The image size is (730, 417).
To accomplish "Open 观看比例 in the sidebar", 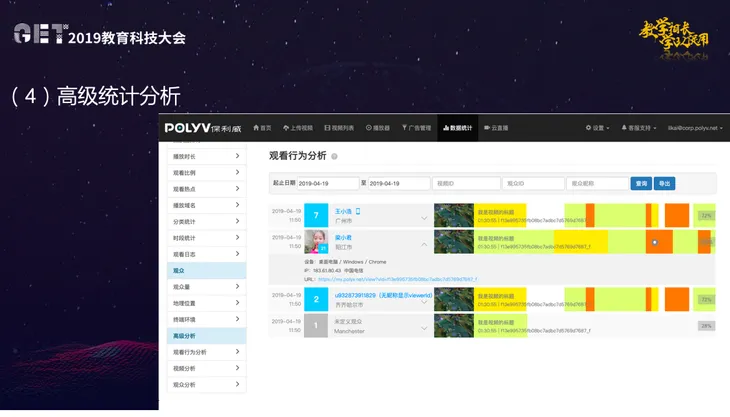I will 206,173.
